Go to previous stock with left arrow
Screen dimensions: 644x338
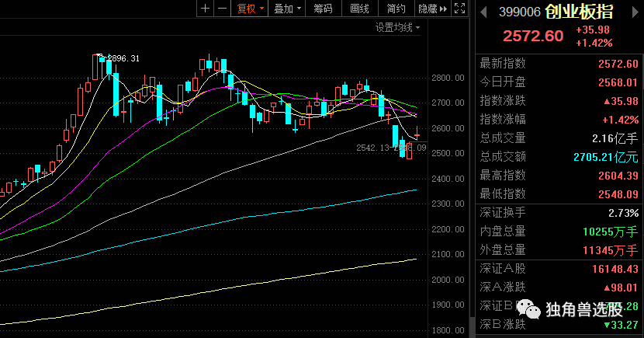483,12
